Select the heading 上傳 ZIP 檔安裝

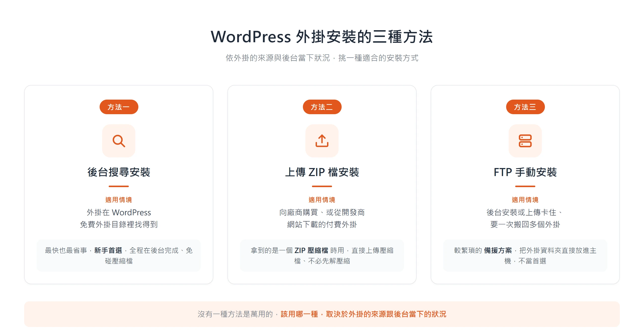(322, 172)
